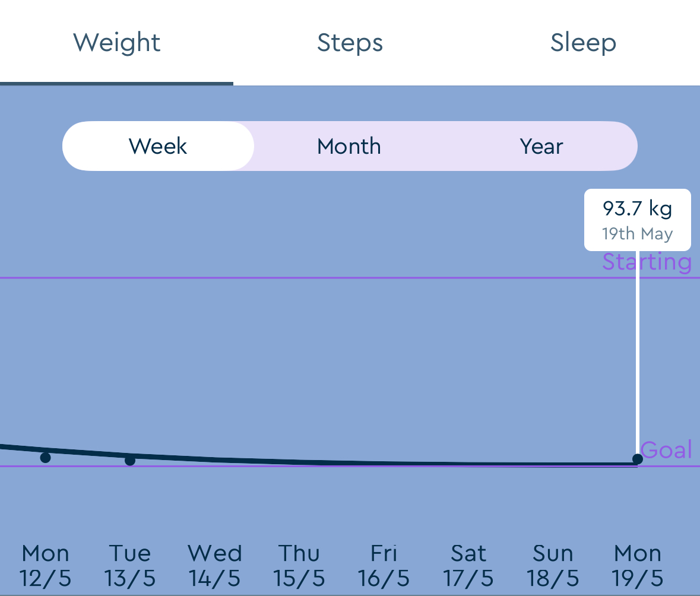700x596 pixels.
Task: Click the Tue 13/5 data point
Action: pyautogui.click(x=130, y=460)
